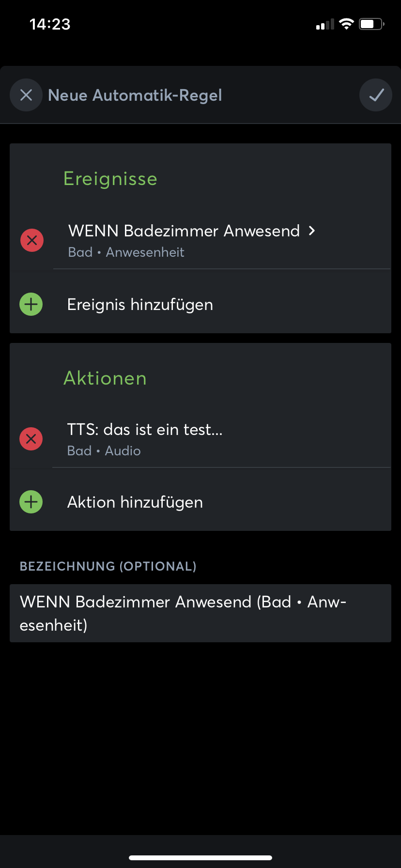The image size is (401, 868).
Task: Expand event details with the chevron arrow
Action: (312, 231)
